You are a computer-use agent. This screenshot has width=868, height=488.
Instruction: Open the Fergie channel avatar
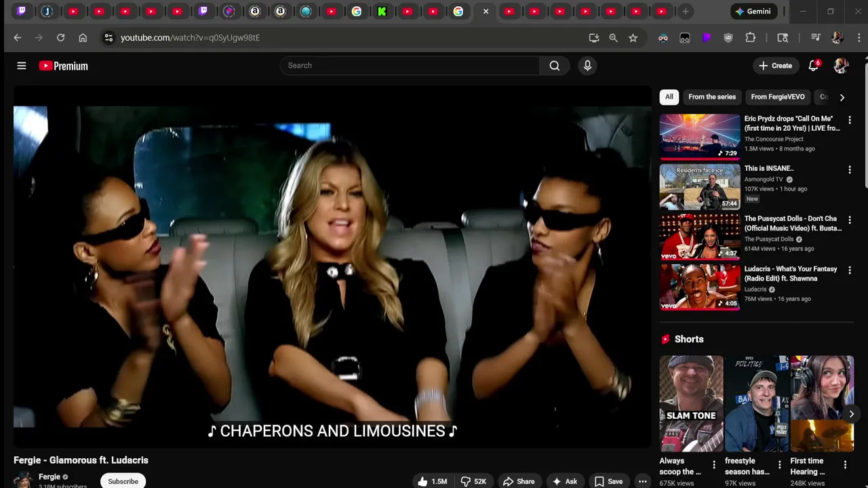pos(23,480)
